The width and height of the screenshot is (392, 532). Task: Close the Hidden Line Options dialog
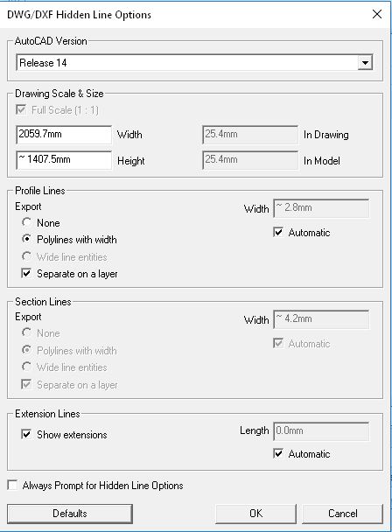(x=377, y=14)
